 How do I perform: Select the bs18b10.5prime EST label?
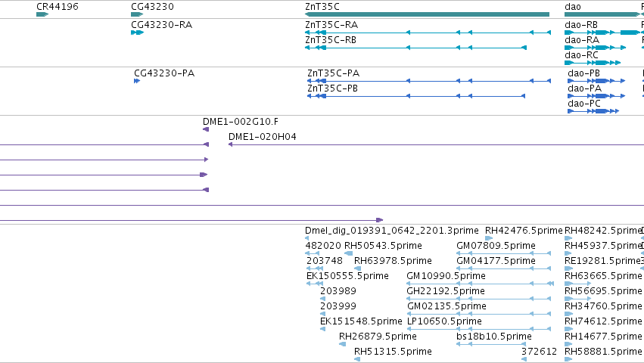pos(494,337)
